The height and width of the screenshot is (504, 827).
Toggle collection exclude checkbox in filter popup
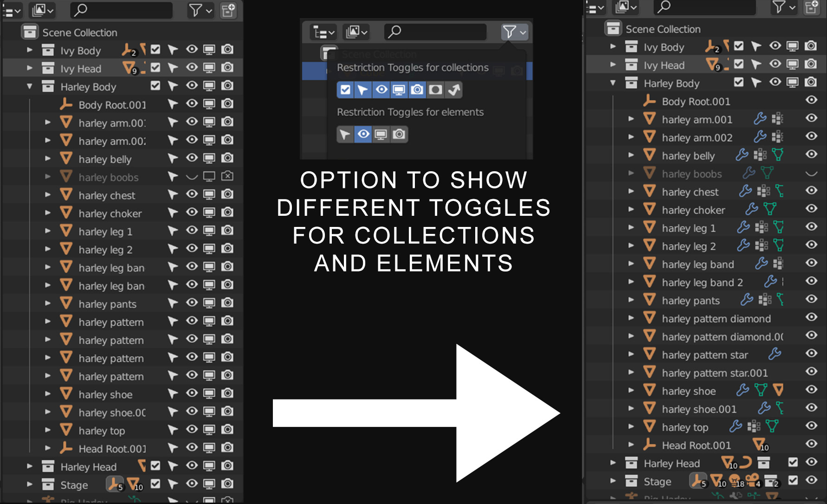pyautogui.click(x=345, y=90)
